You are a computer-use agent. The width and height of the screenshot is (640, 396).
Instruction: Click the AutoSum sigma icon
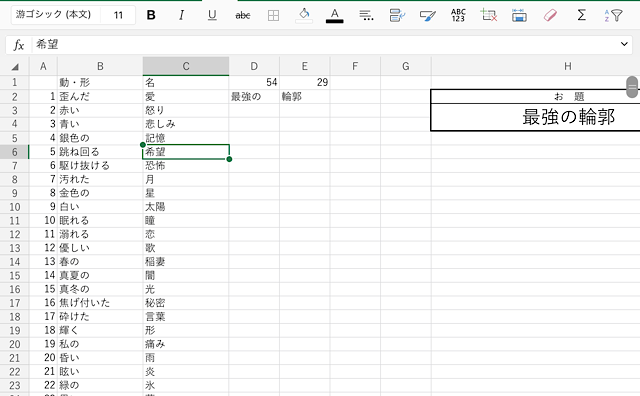tap(581, 16)
